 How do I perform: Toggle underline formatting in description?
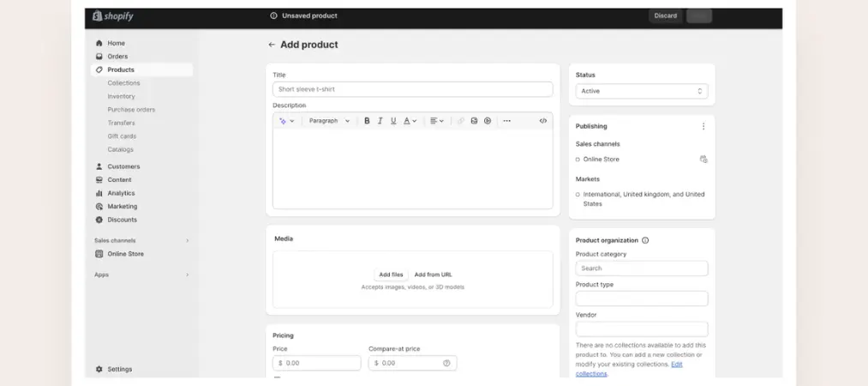pos(393,121)
